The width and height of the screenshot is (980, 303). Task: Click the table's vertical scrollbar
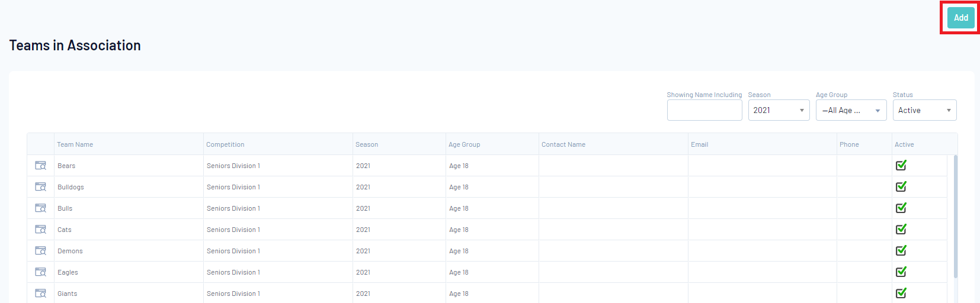(956, 217)
